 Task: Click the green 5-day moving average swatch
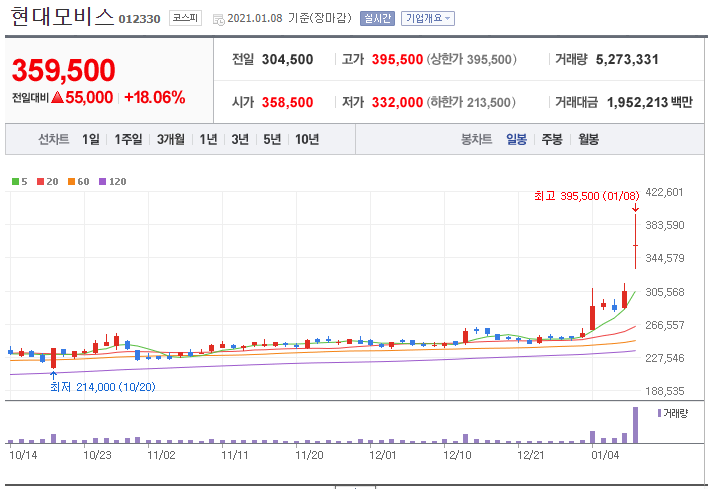[x=15, y=182]
